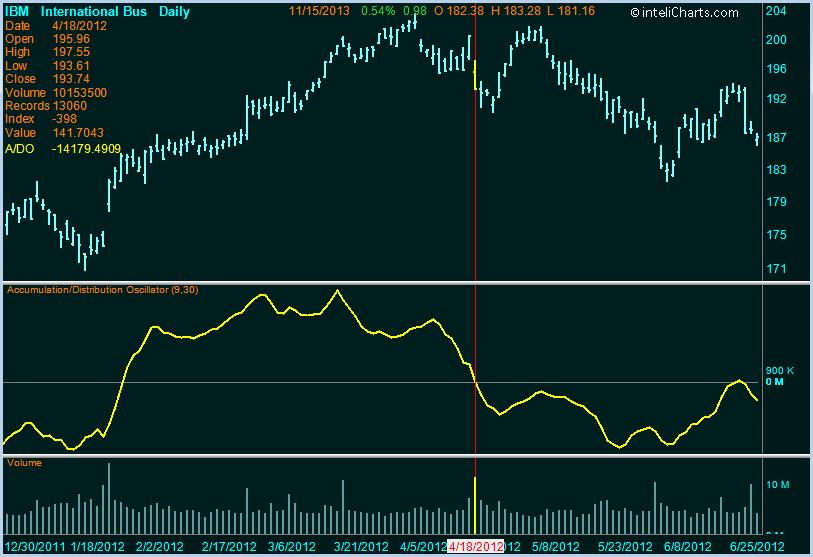813x557 pixels.
Task: Click the '10 M' volume scale label
Action: pyautogui.click(x=778, y=484)
